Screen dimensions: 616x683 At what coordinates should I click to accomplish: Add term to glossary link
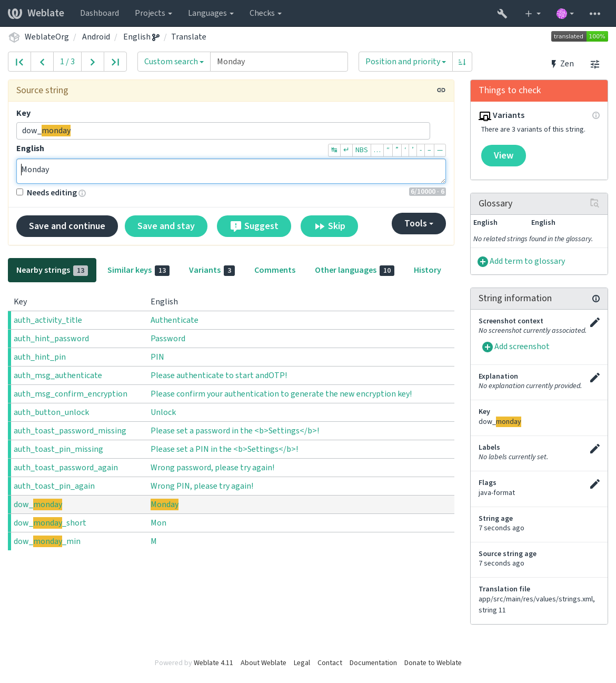(521, 261)
